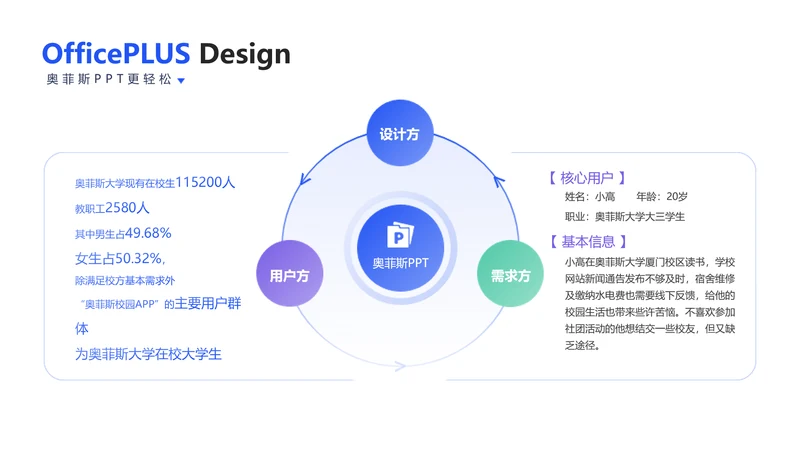Click the line 除满足校方基本需求外
Image resolution: width=800 pixels, height=450 pixels.
pyautogui.click(x=125, y=281)
